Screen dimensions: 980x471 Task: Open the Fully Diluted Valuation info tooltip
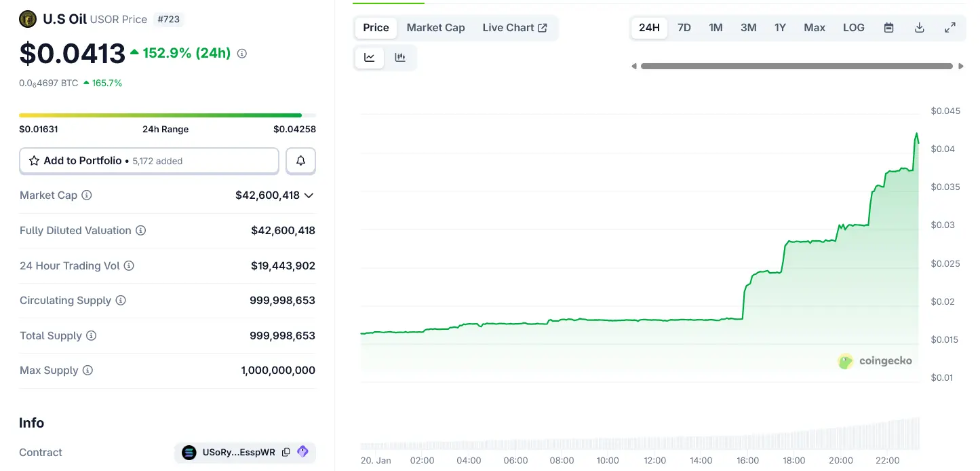[x=141, y=230]
